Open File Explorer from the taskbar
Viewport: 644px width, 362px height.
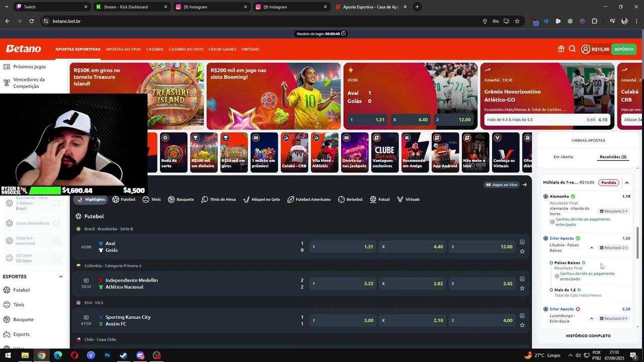coord(25,355)
